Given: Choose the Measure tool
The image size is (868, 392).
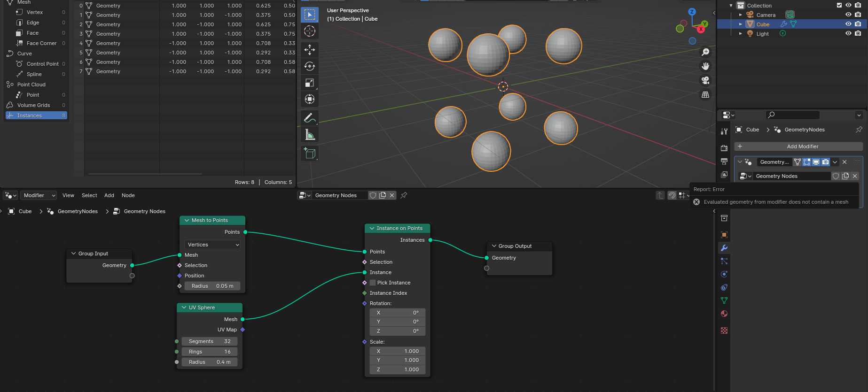Looking at the screenshot, I should 309,135.
